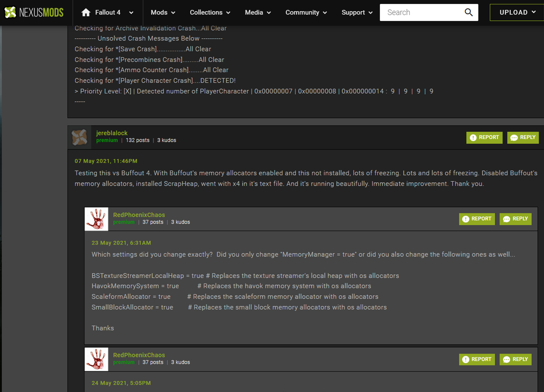Open RedPhoenixChaos profile from 24 May reply

(139, 355)
